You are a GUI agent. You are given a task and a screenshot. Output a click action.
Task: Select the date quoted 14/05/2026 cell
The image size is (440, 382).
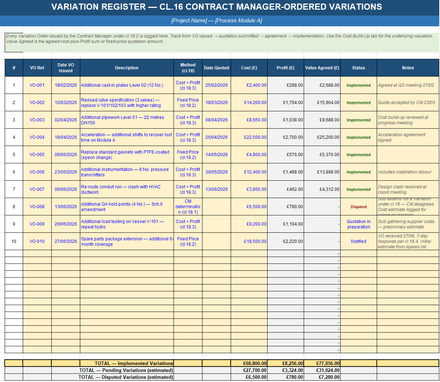click(x=216, y=155)
